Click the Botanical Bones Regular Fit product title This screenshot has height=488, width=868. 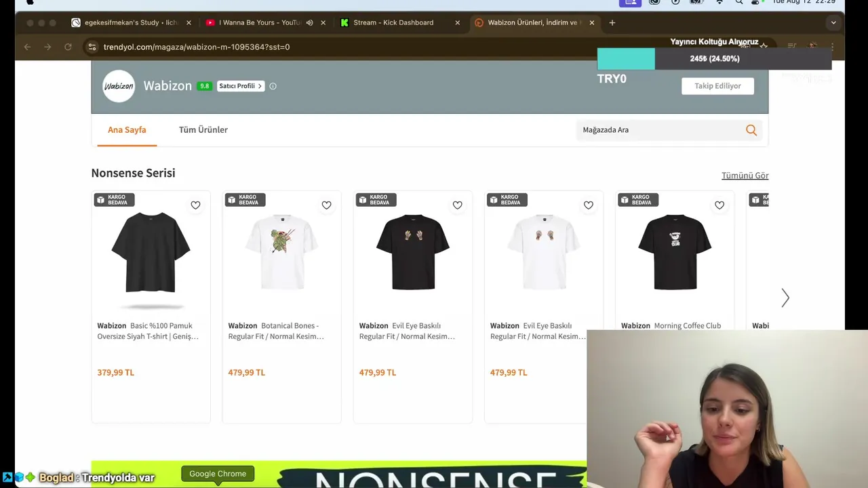point(276,331)
